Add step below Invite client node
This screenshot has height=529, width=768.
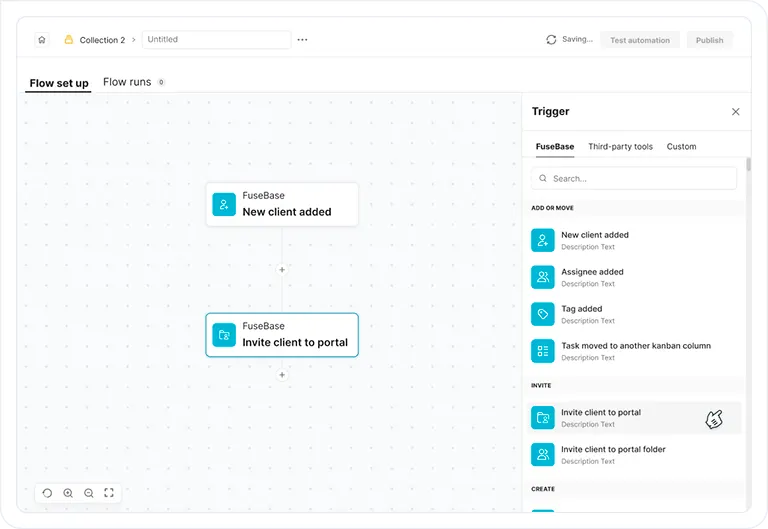click(282, 375)
